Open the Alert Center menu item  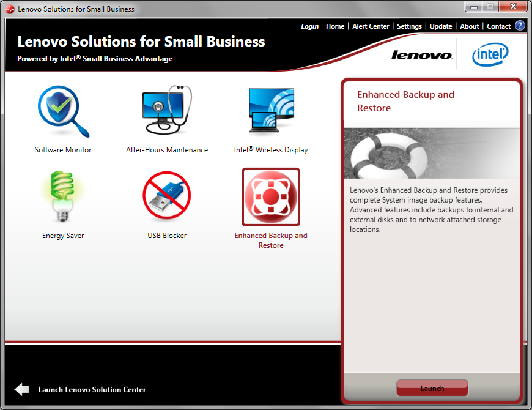(x=371, y=26)
